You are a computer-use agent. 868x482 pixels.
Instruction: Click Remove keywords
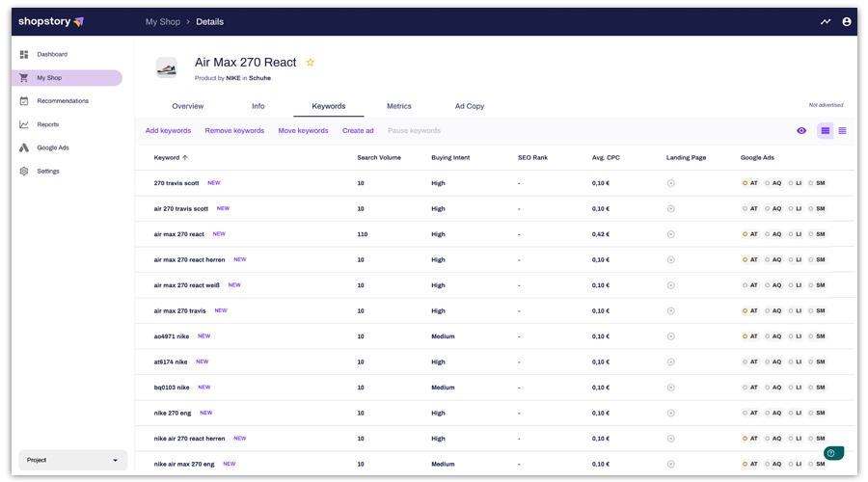pyautogui.click(x=234, y=130)
